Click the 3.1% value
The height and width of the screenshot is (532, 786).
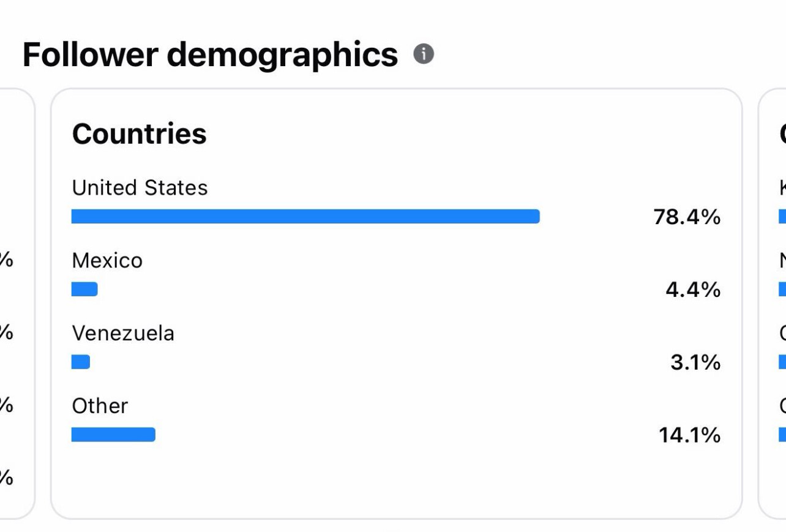click(x=695, y=362)
